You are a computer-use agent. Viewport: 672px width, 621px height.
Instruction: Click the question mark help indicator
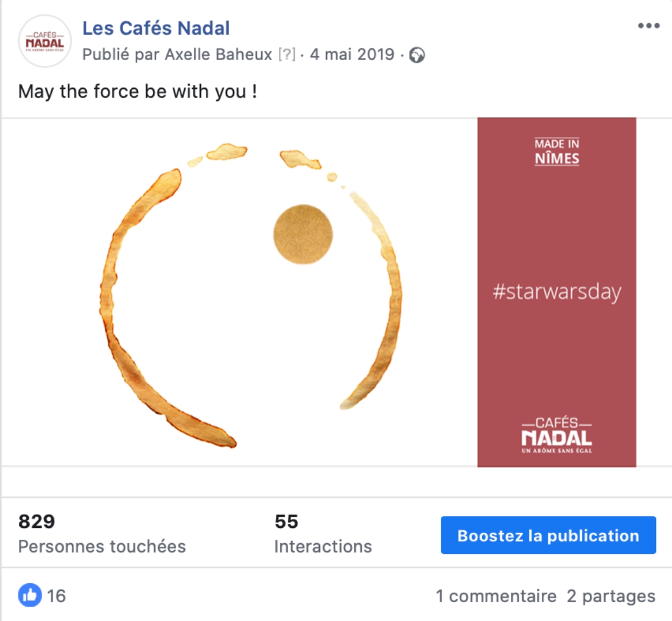tap(286, 55)
